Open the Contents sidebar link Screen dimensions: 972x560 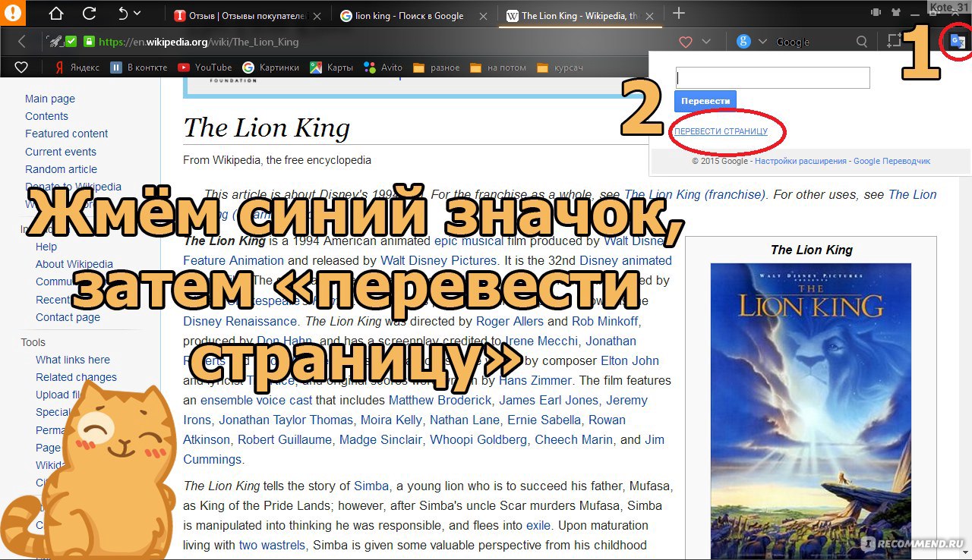coord(46,116)
